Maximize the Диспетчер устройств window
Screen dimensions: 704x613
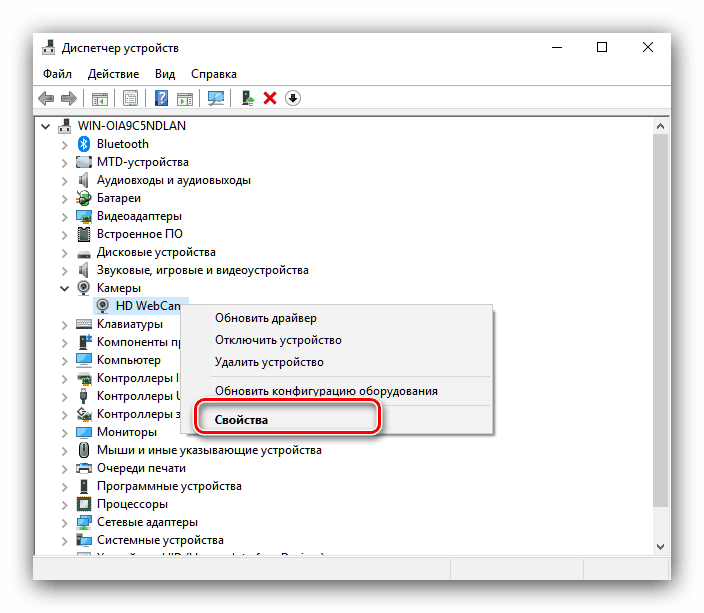[x=602, y=47]
